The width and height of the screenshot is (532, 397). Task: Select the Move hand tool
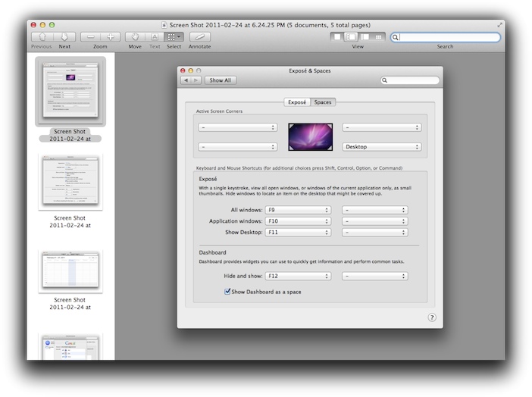[x=135, y=36]
